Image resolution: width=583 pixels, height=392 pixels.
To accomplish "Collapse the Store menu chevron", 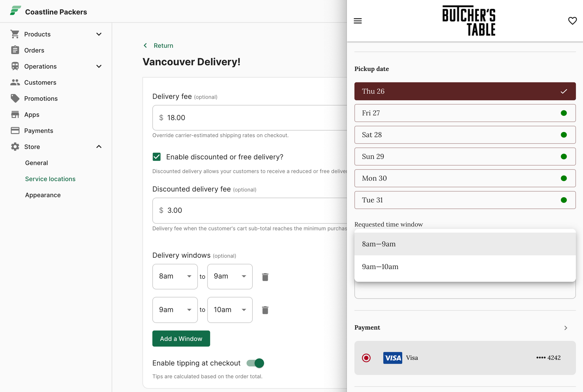I will 99,146.
